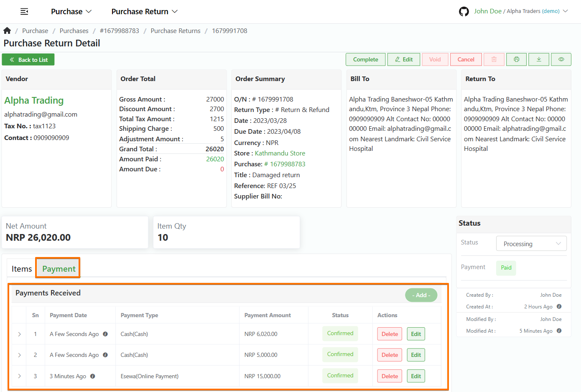Click the Edit return button

tap(404, 59)
